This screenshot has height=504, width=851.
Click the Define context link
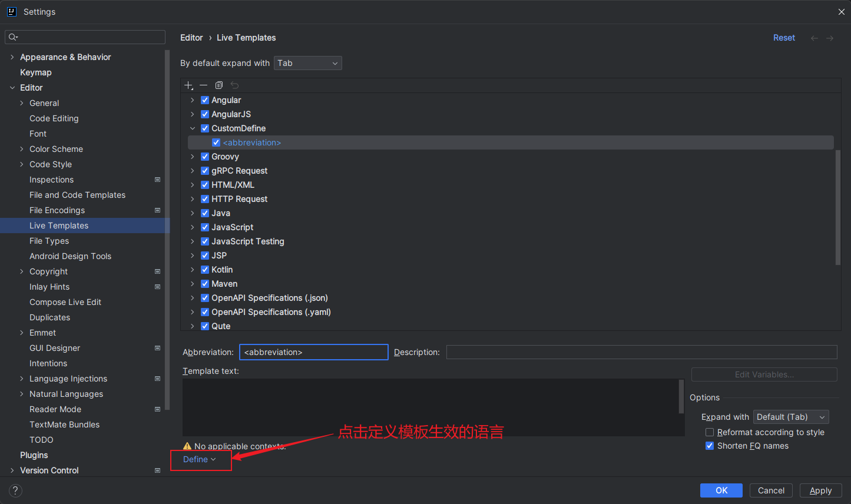200,459
